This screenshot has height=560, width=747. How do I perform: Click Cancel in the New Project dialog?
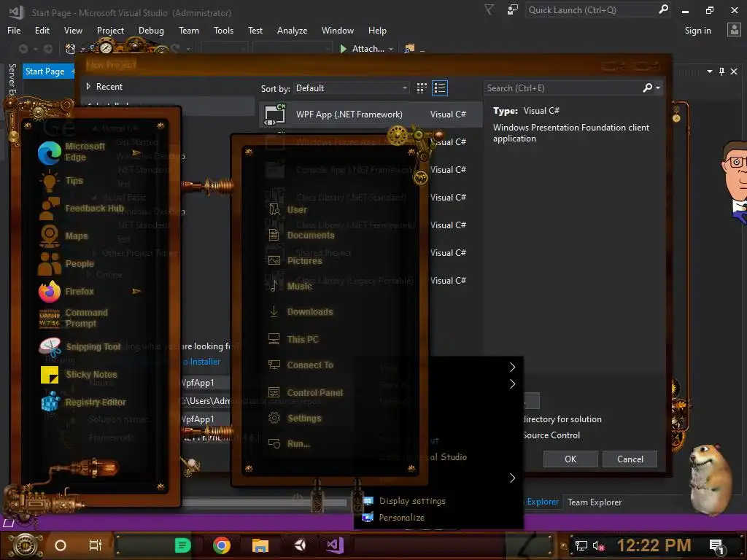630,459
